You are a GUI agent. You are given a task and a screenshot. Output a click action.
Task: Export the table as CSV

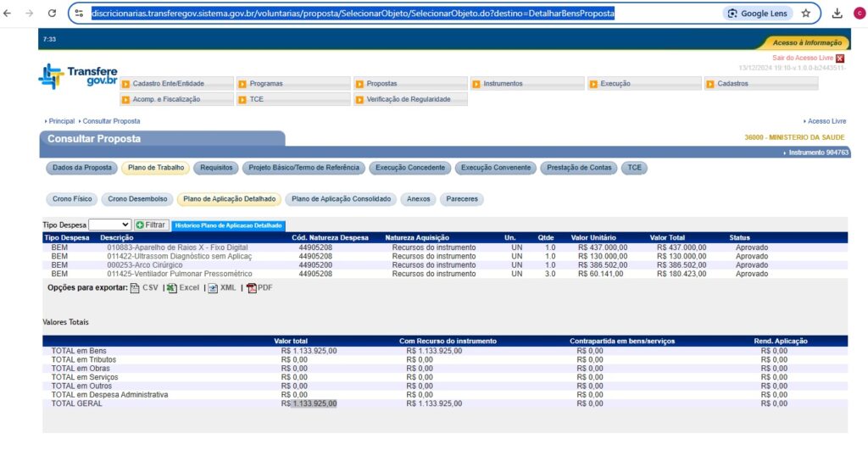point(145,288)
